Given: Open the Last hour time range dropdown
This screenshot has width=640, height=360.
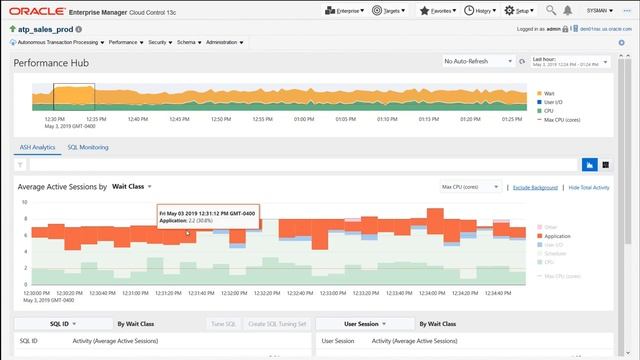Looking at the screenshot, I should (570, 62).
